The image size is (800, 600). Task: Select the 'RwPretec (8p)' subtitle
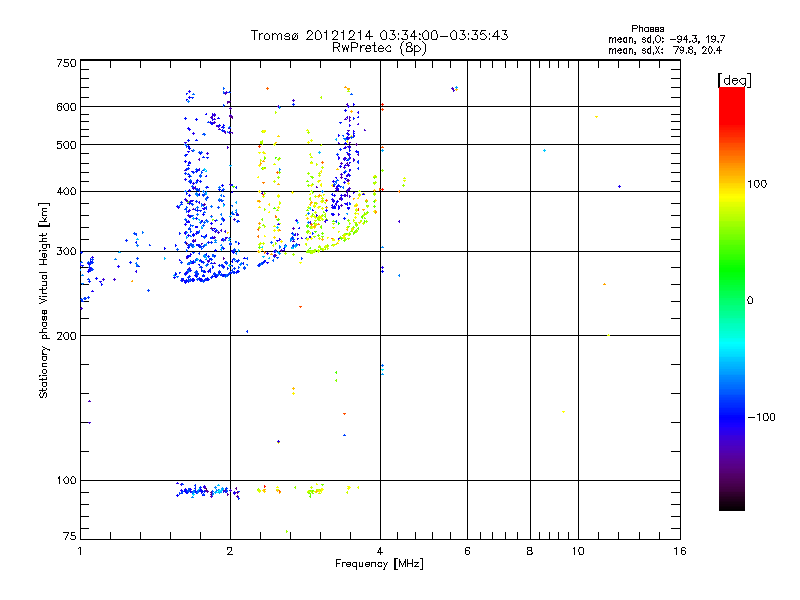tap(379, 48)
